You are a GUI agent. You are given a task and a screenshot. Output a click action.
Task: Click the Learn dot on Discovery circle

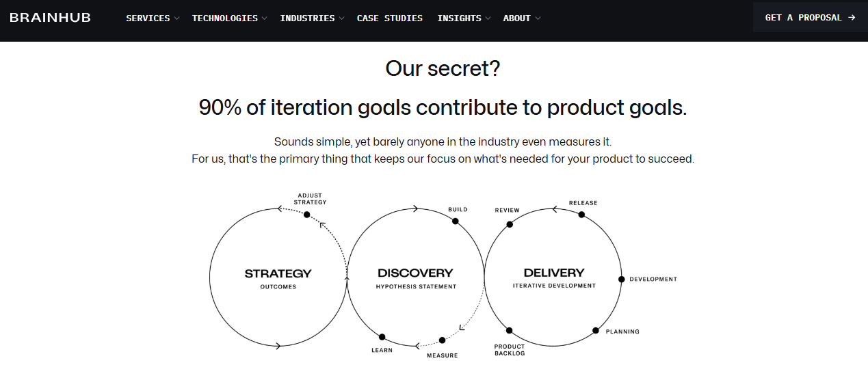click(x=382, y=337)
